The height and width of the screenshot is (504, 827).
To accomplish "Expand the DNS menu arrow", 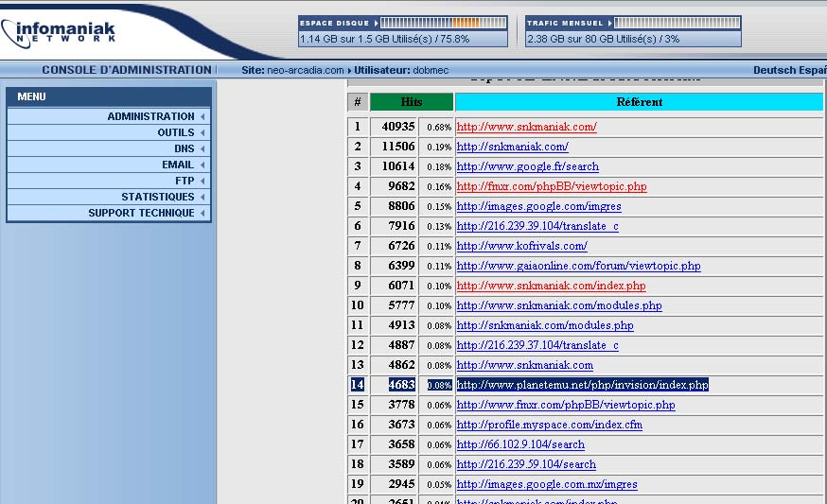I will click(x=202, y=148).
